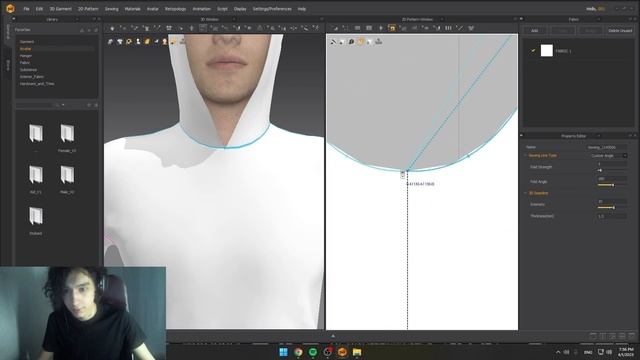Collapse the 3D Seamline section

526,193
